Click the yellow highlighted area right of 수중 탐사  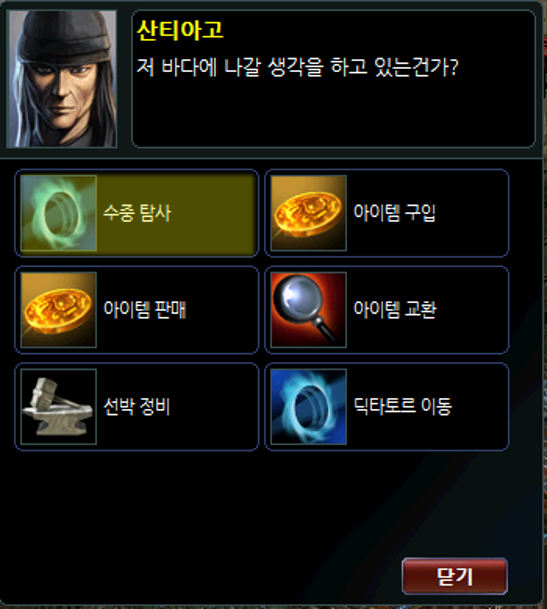[214, 213]
